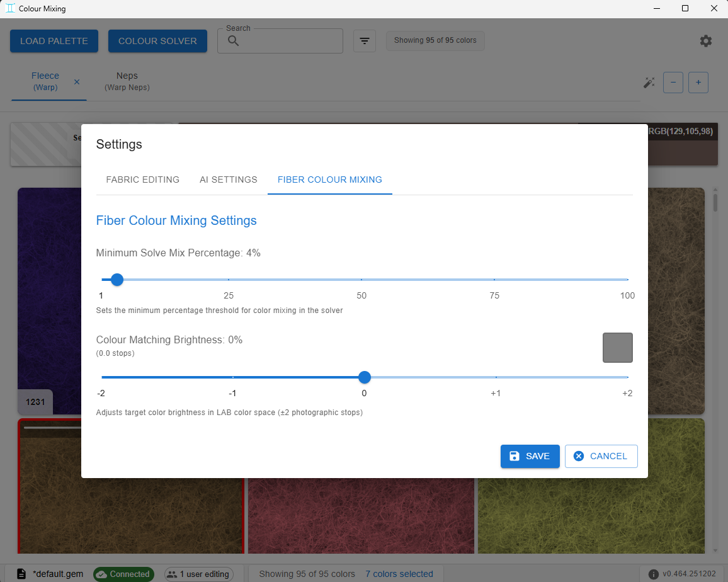Viewport: 728px width, 582px height.
Task: Click the Colour Matching Brightness slider handle
Action: click(365, 377)
